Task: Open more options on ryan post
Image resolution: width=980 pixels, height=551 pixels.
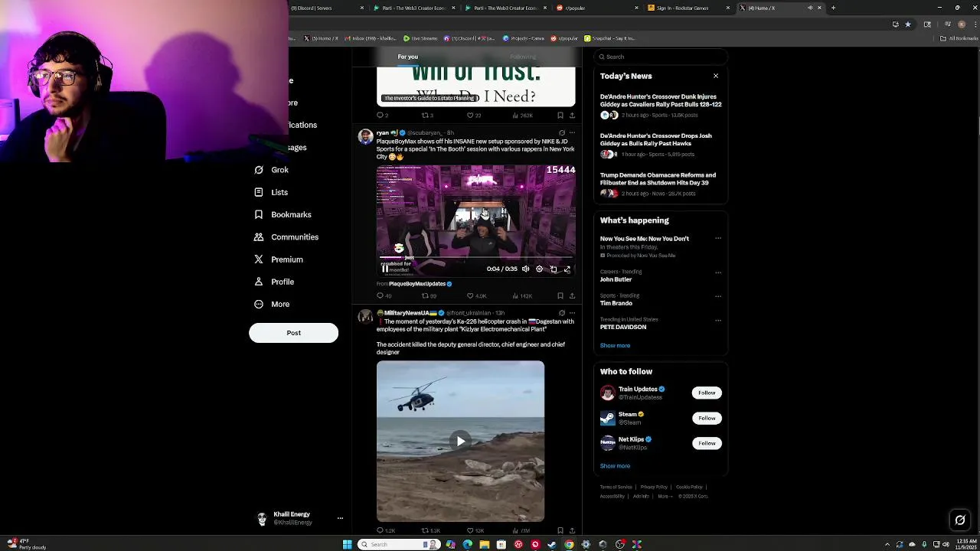Action: 572,132
